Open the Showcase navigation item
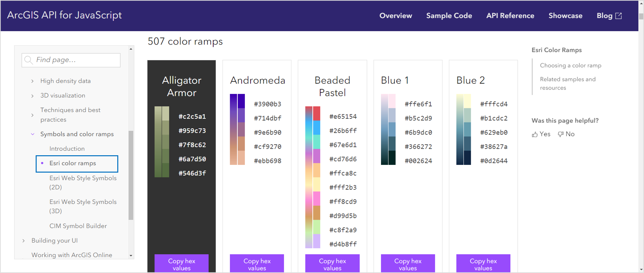 pos(565,16)
